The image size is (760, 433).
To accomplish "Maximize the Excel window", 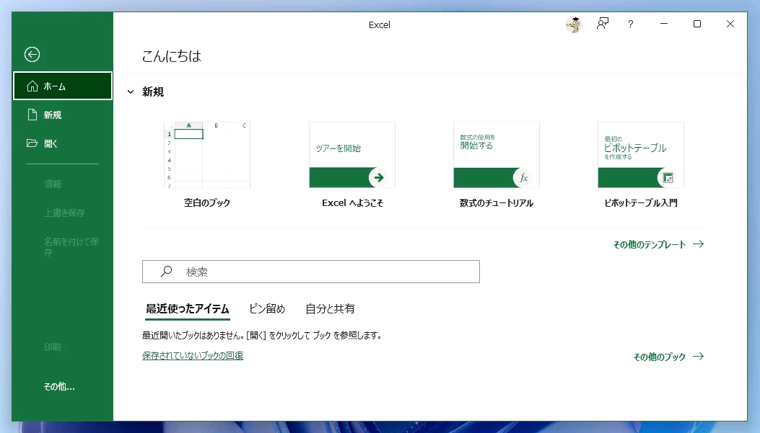I will click(x=697, y=24).
